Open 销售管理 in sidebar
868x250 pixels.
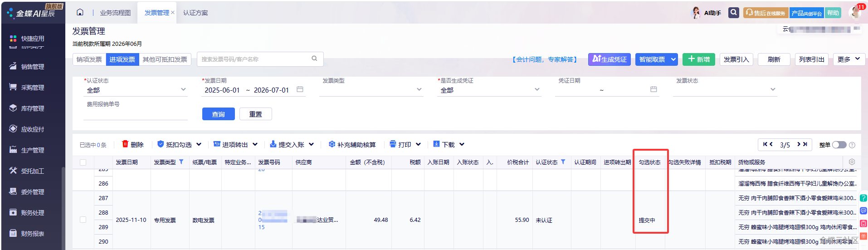pos(32,67)
